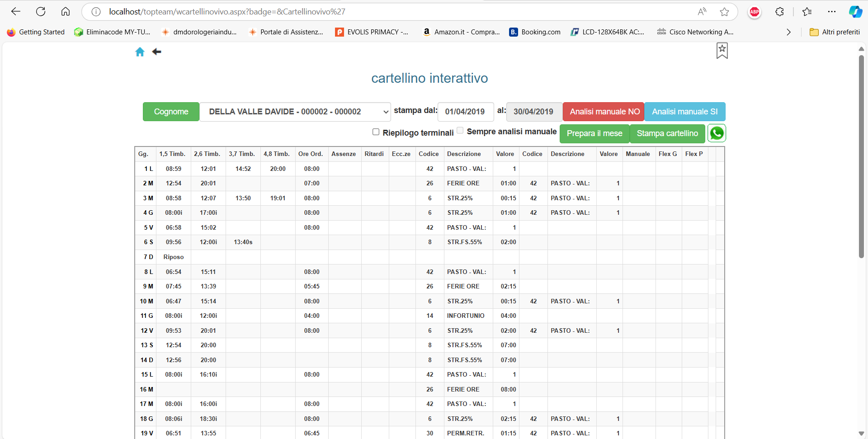Image resolution: width=868 pixels, height=439 pixels.
Task: Click '06:45' ordinary hours on day 19 V
Action: point(312,434)
